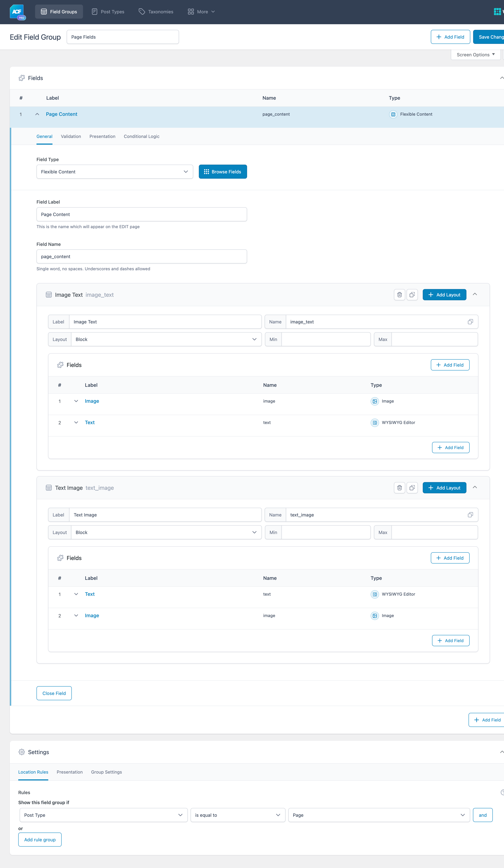Collapse the Page Content field row
Viewport: 504px width, 868px height.
tap(37, 114)
